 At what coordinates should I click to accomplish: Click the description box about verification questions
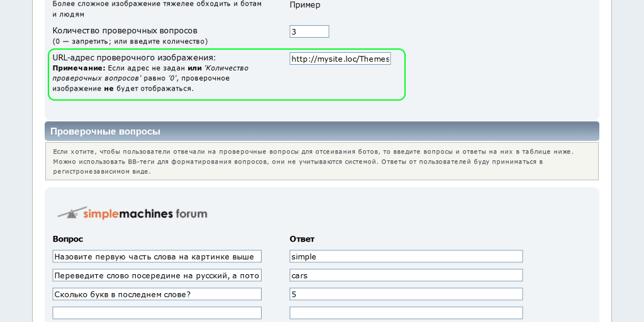(x=321, y=161)
